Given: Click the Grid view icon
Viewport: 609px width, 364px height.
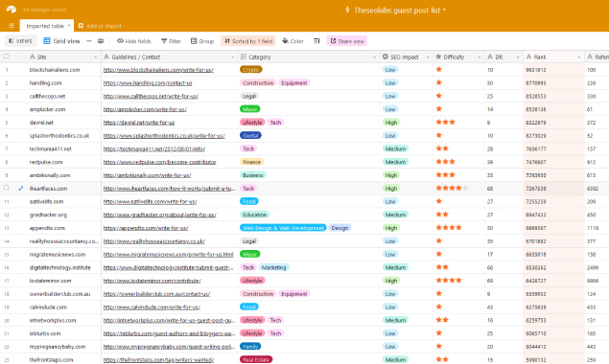Looking at the screenshot, I should (x=47, y=41).
